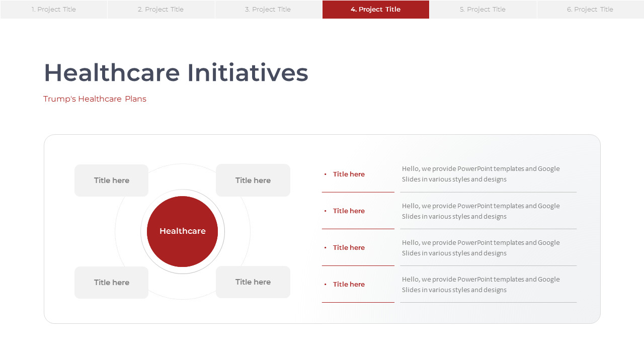Click the lower-right gray Title here box
The width and height of the screenshot is (644, 362).
[x=253, y=282]
